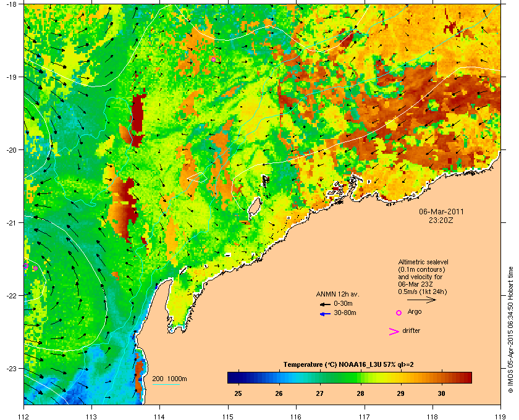Click the longitude axis label 115
The width and height of the screenshot is (519, 420).
pyautogui.click(x=228, y=416)
